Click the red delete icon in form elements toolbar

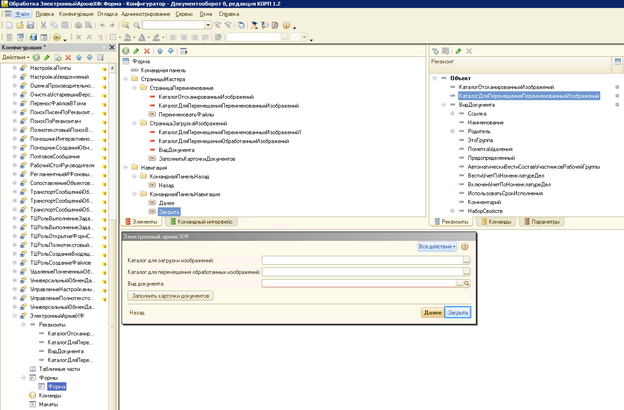pos(147,50)
